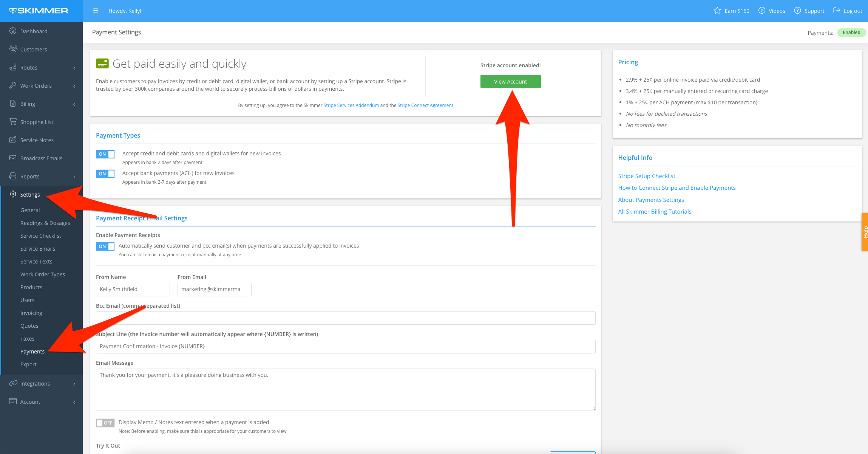The height and width of the screenshot is (454, 868).
Task: Toggle bank payments (ACH) acceptance
Action: coord(105,174)
